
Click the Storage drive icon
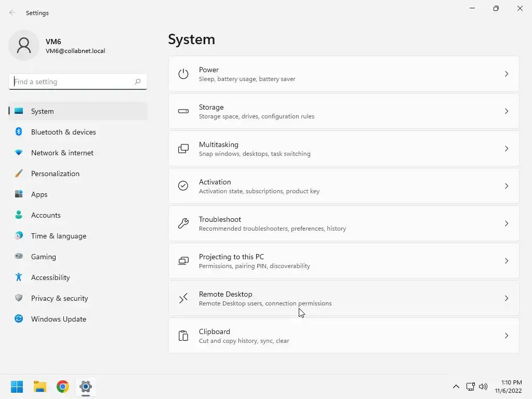[x=183, y=111]
